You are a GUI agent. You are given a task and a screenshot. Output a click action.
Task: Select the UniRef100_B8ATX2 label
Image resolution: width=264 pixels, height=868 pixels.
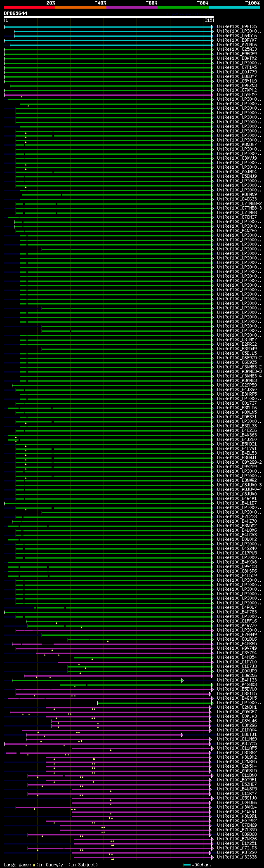point(237,59)
